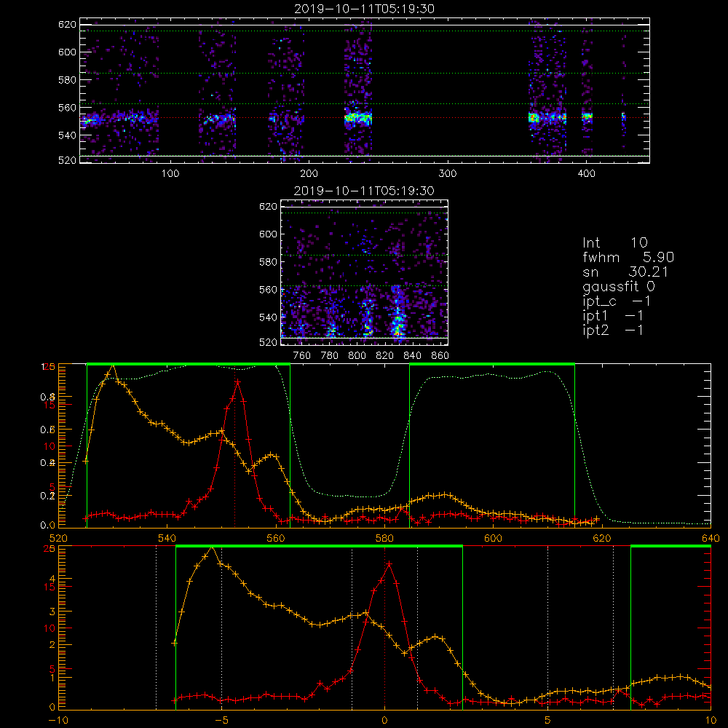The image size is (728, 728).
Task: Click the long thick green bar atop bottom plot
Action: (319, 547)
